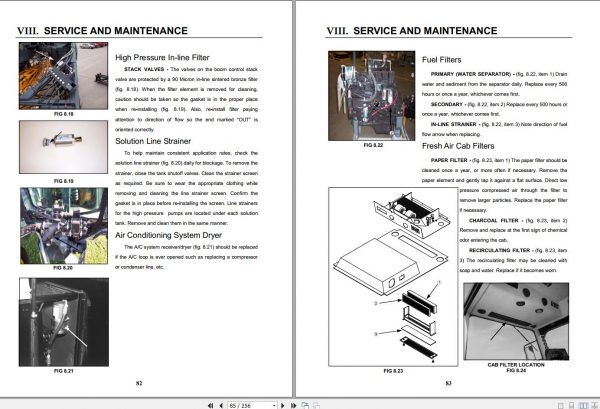The height and width of the screenshot is (409, 600).
Task: Go to the next page
Action: pyautogui.click(x=283, y=406)
